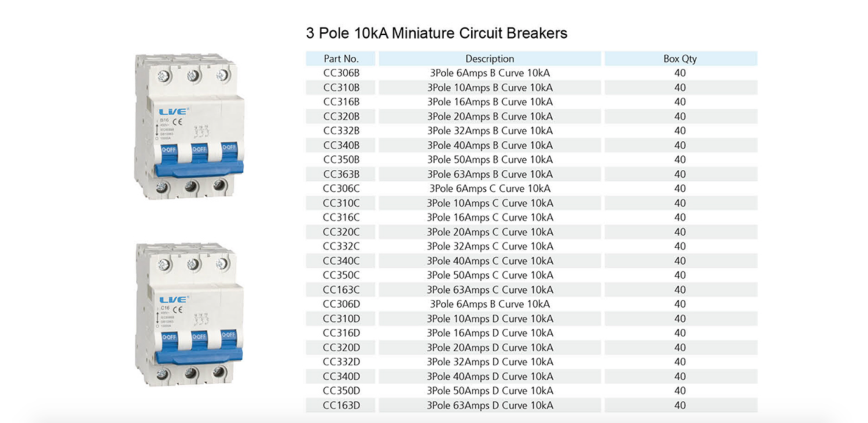This screenshot has width=868, height=423.
Task: Click the 3Pole 32Amps C Curve description
Action: pos(490,246)
